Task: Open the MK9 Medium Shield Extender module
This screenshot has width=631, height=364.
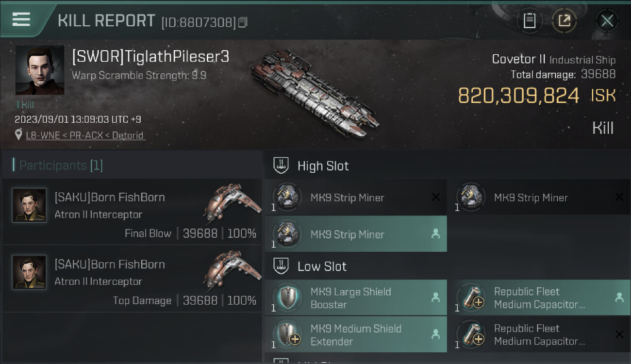Action: [356, 334]
